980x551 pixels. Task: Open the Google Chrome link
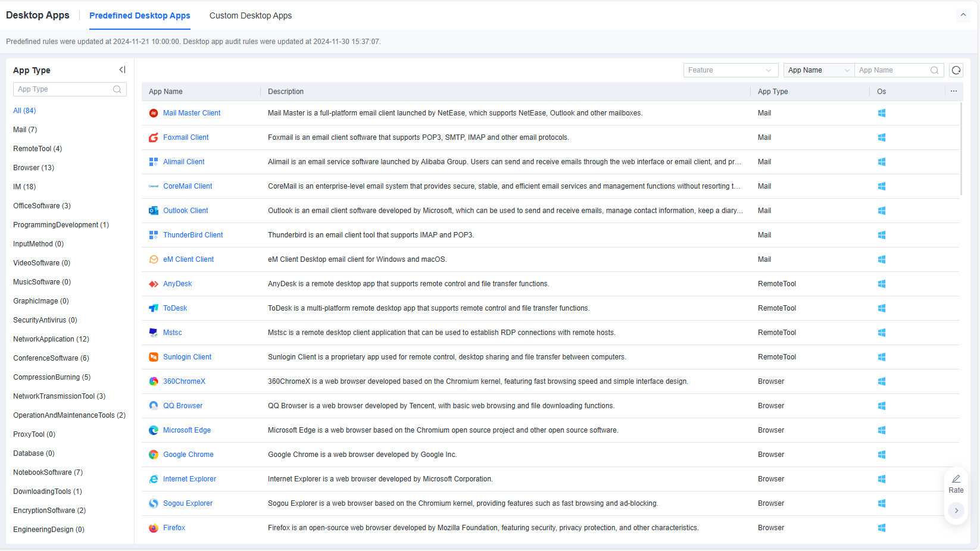point(188,455)
